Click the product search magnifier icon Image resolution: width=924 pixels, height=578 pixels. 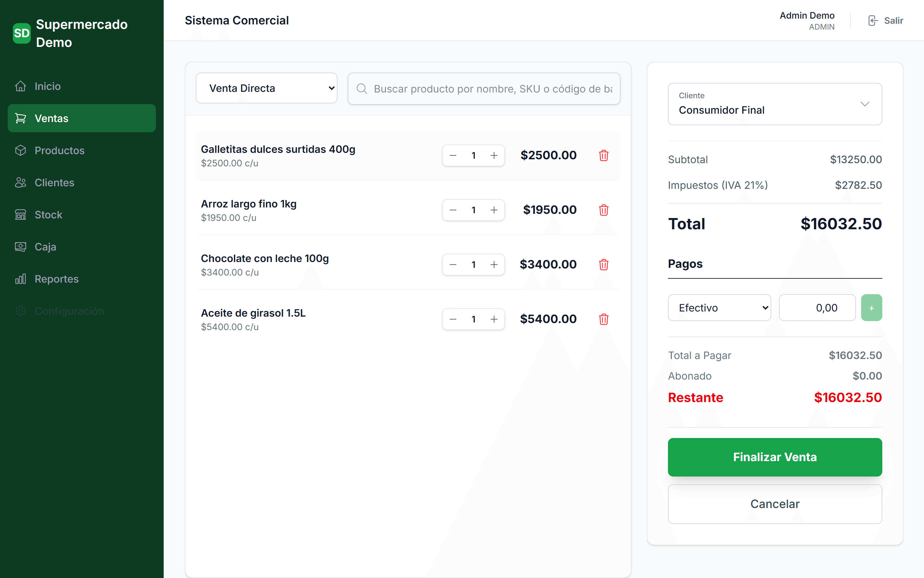pyautogui.click(x=362, y=89)
